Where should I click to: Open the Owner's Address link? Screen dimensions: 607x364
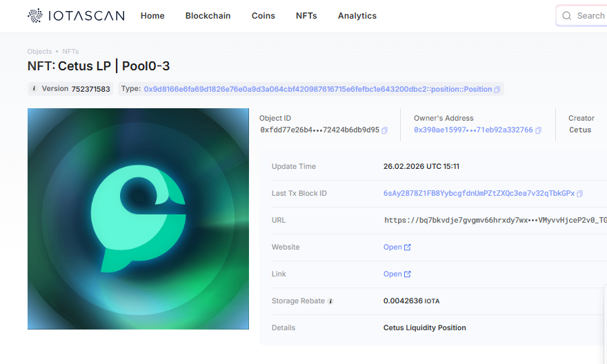pyautogui.click(x=473, y=130)
